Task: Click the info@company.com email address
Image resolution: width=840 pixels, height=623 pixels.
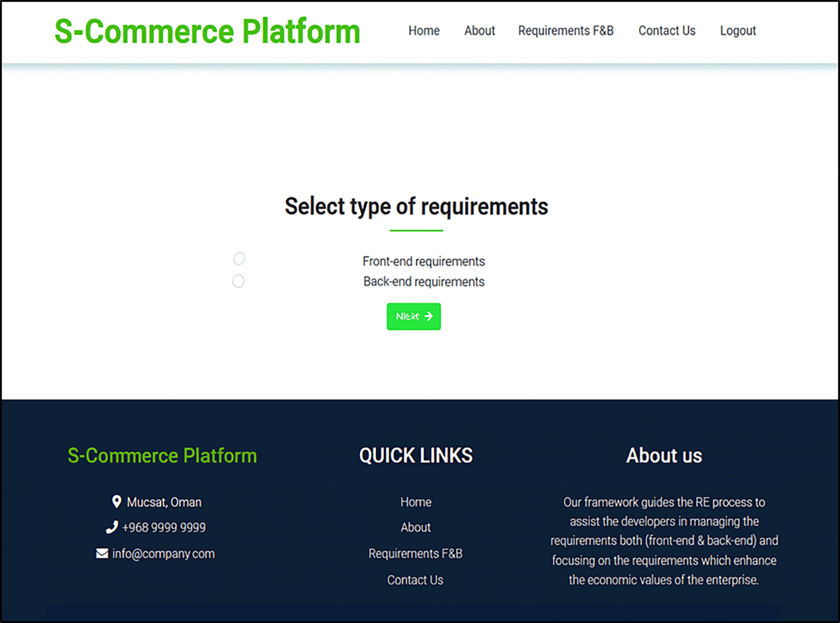Action: click(x=163, y=554)
